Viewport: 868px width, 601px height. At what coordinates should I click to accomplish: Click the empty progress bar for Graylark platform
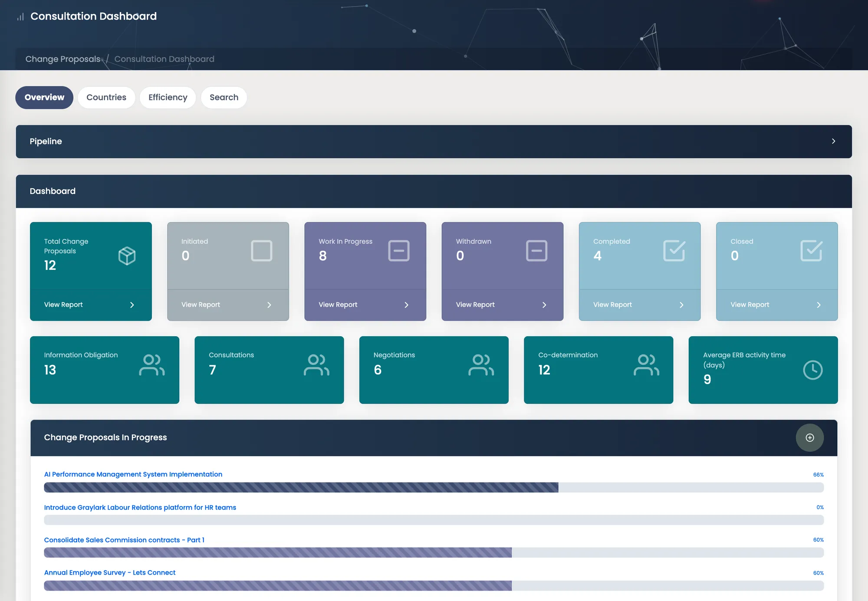point(434,520)
